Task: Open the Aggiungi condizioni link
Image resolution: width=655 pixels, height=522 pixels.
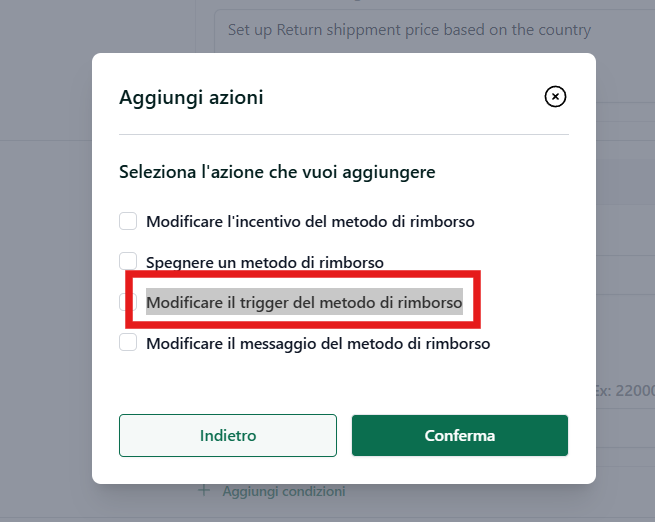Action: [x=284, y=491]
